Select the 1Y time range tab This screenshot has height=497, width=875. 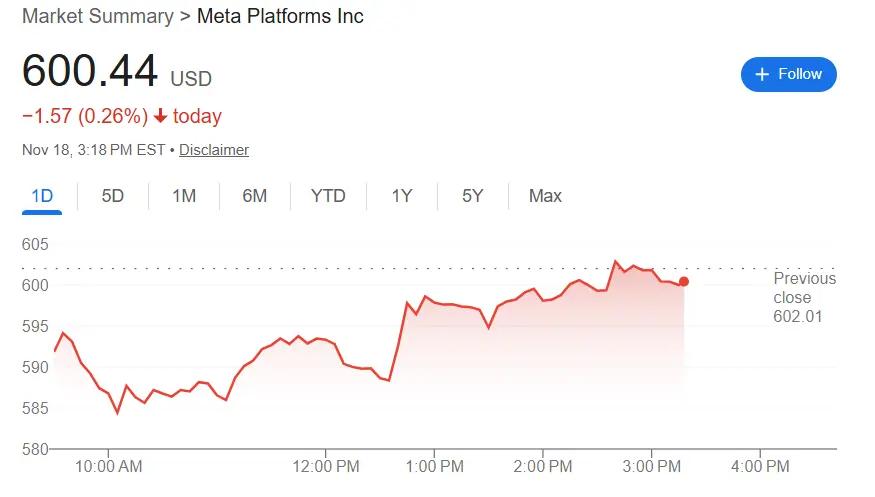coord(402,196)
